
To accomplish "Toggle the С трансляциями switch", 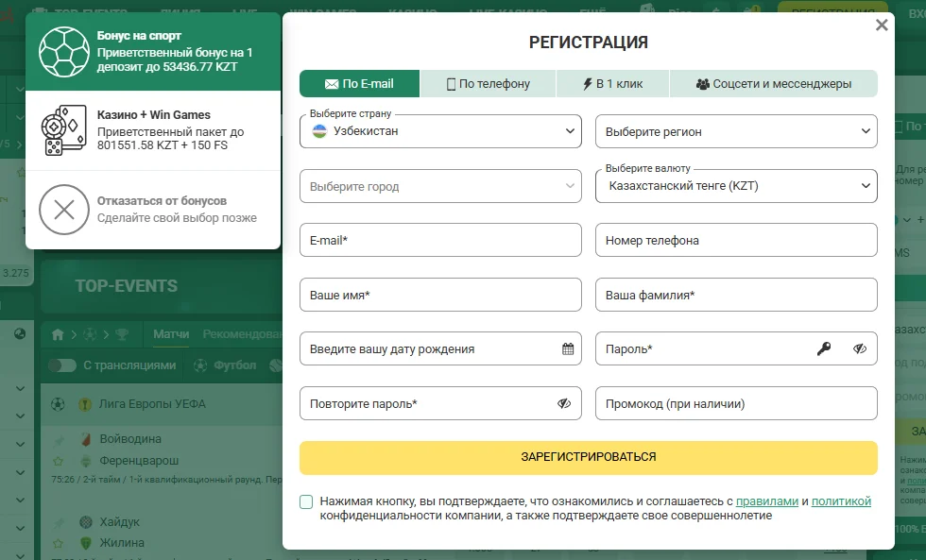I will pos(62,365).
